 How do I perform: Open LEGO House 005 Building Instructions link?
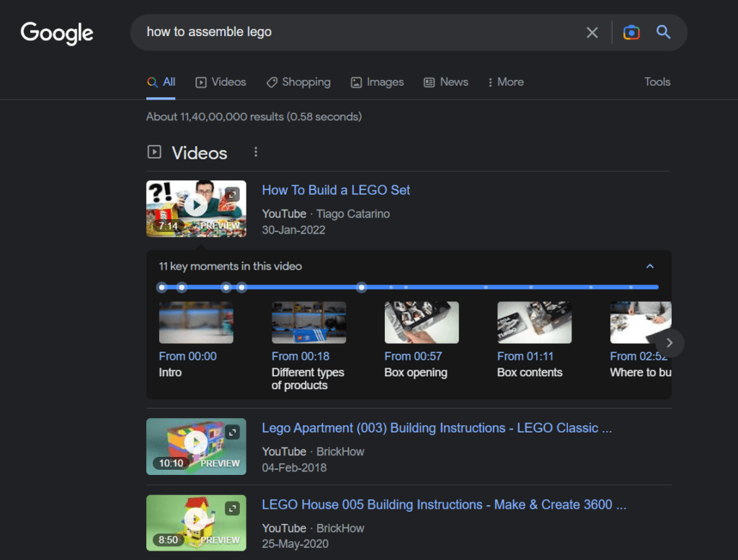coord(444,505)
